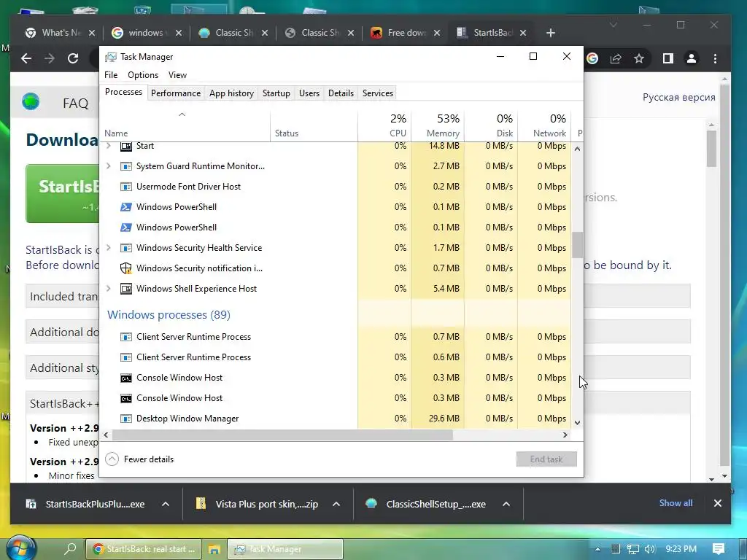747x560 pixels.
Task: Select first Client Server Runtime Process icon
Action: (125, 337)
